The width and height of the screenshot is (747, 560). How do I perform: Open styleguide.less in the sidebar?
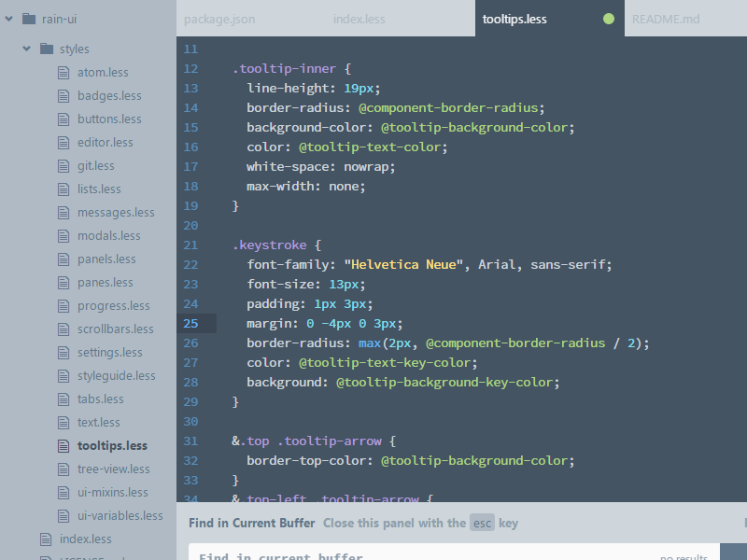coord(116,375)
